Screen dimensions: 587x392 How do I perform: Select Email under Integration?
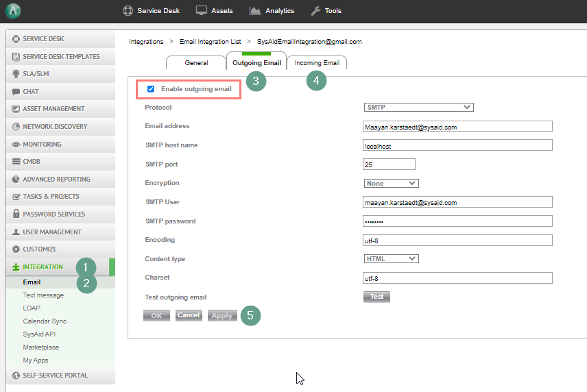click(x=32, y=282)
